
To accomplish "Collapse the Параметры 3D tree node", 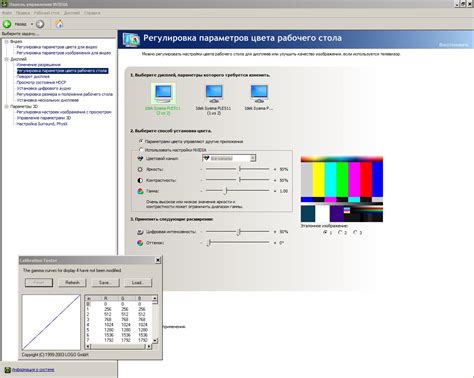I will 6,106.
